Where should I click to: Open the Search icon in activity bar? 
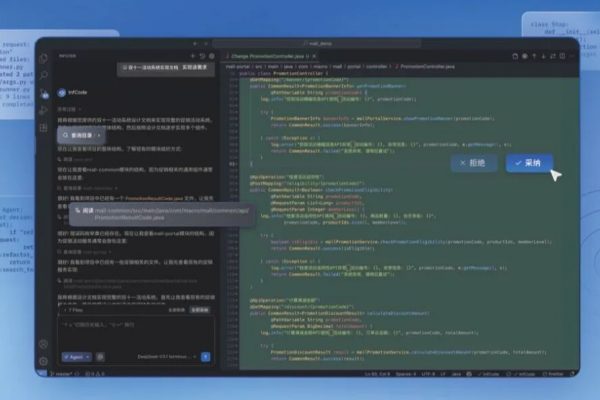[44, 76]
